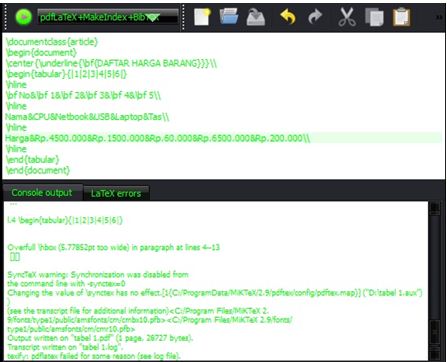Undo the last edit

click(288, 17)
